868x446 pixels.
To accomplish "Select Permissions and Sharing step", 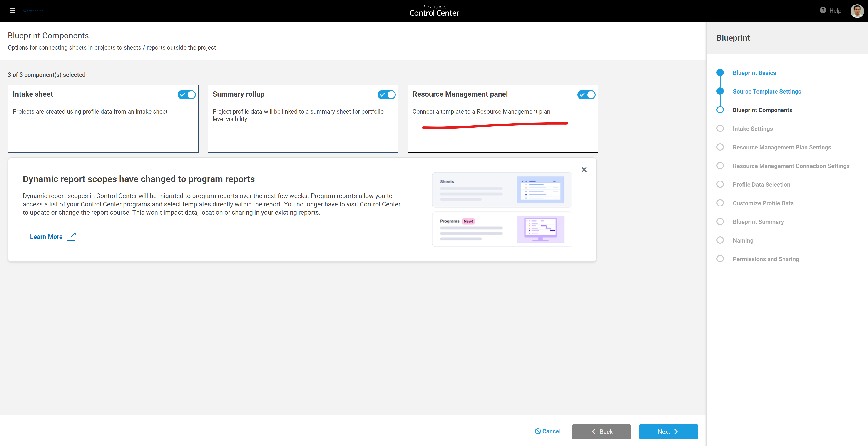I will click(x=766, y=259).
